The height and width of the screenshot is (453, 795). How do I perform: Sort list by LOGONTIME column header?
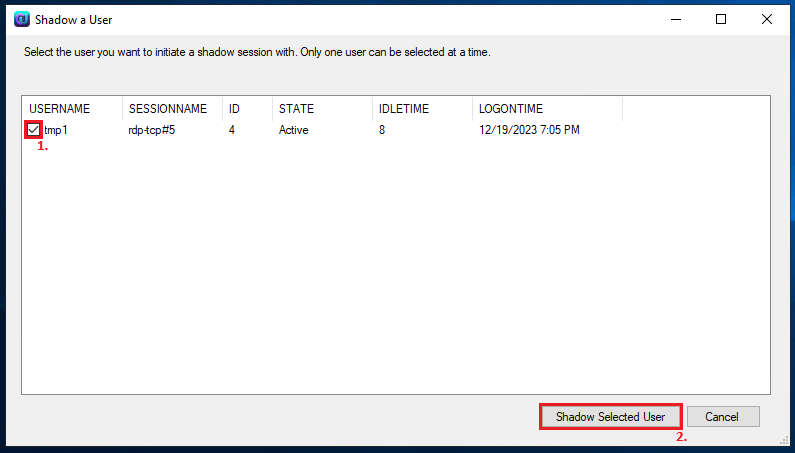(x=548, y=109)
